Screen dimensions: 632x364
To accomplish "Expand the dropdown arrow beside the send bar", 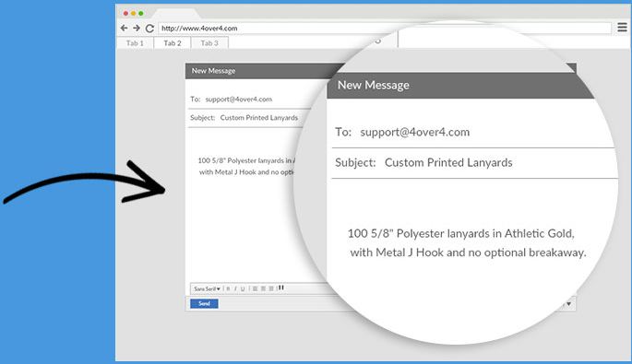I will [568, 303].
